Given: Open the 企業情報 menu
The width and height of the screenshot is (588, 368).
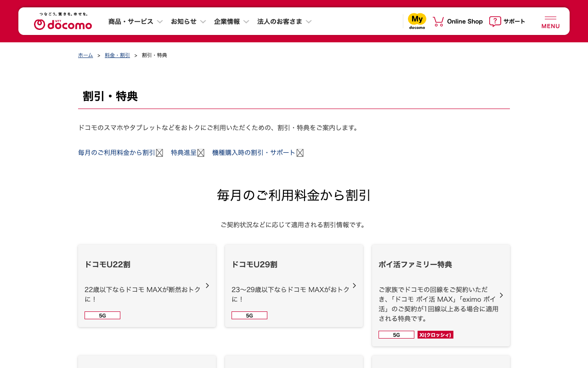Looking at the screenshot, I should tap(227, 22).
